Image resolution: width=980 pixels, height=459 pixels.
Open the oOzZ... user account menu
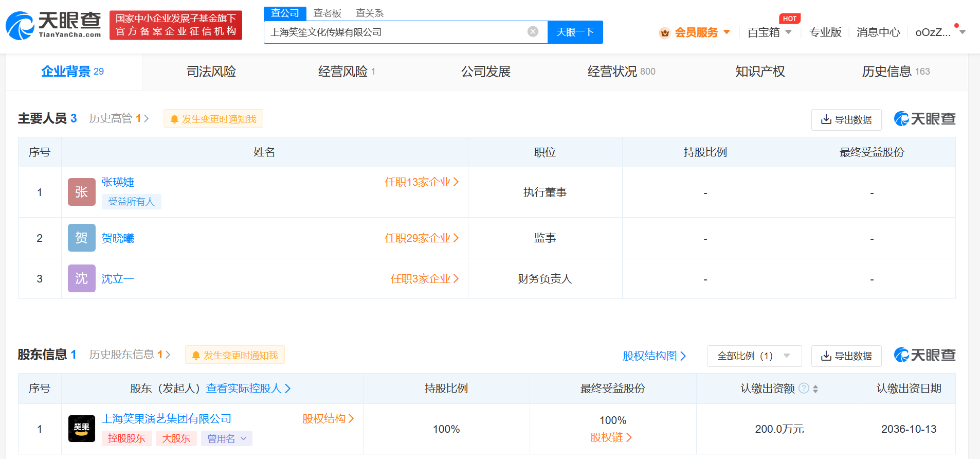pos(940,32)
